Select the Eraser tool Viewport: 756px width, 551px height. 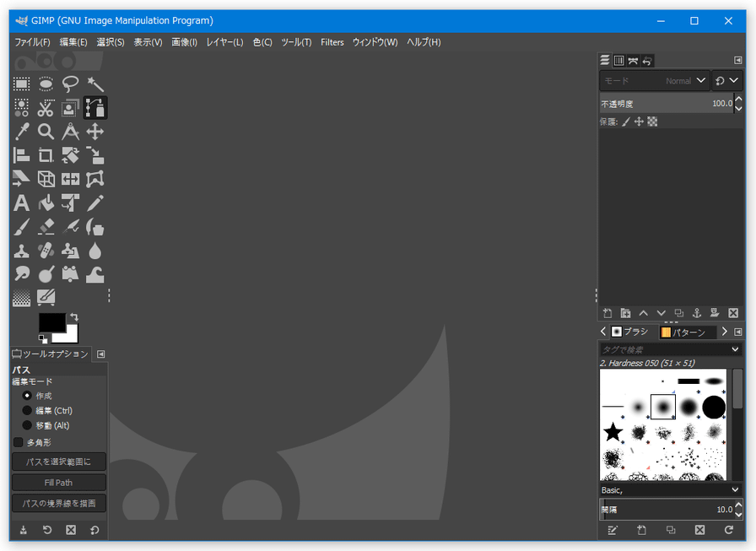tap(46, 227)
